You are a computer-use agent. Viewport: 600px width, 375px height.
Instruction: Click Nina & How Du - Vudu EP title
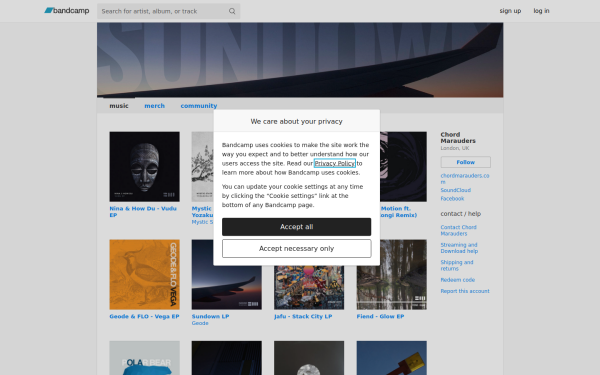pos(143,212)
